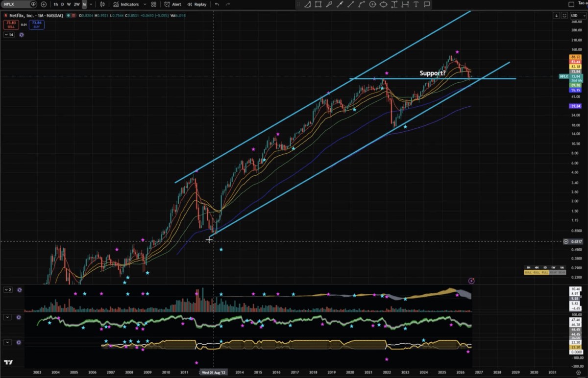Select the date range measure tool
Viewport: 588px width, 378px height.
pyautogui.click(x=405, y=4)
